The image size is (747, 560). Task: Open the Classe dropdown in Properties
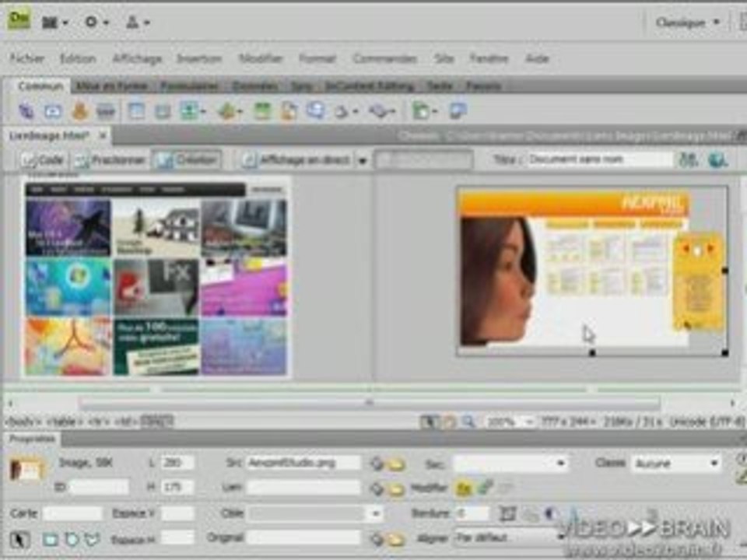pos(675,463)
